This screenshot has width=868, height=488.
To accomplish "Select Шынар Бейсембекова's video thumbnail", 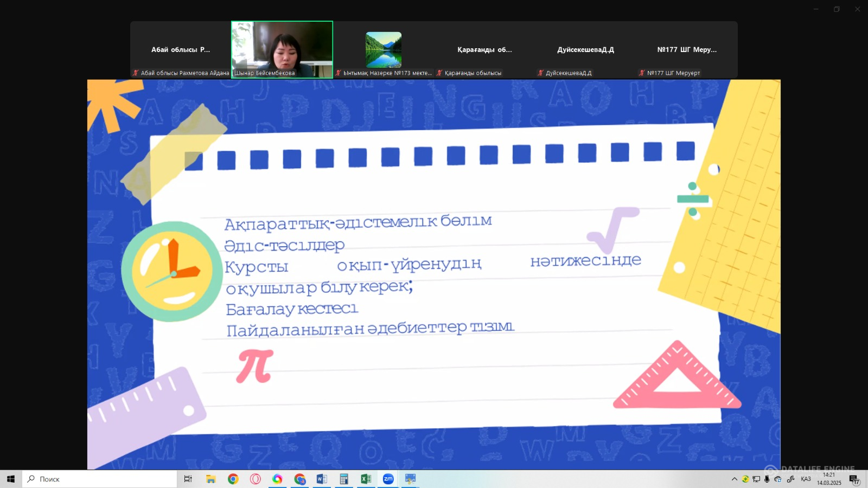I will click(x=282, y=49).
